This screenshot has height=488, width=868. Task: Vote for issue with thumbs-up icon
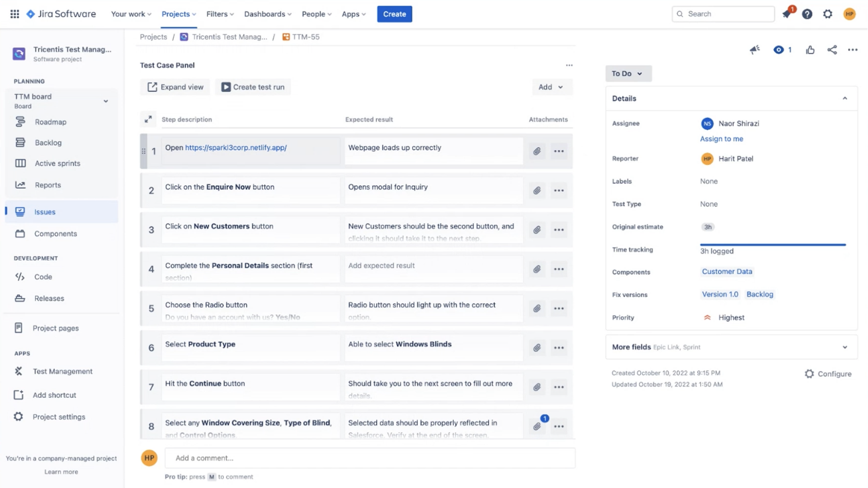click(x=810, y=49)
